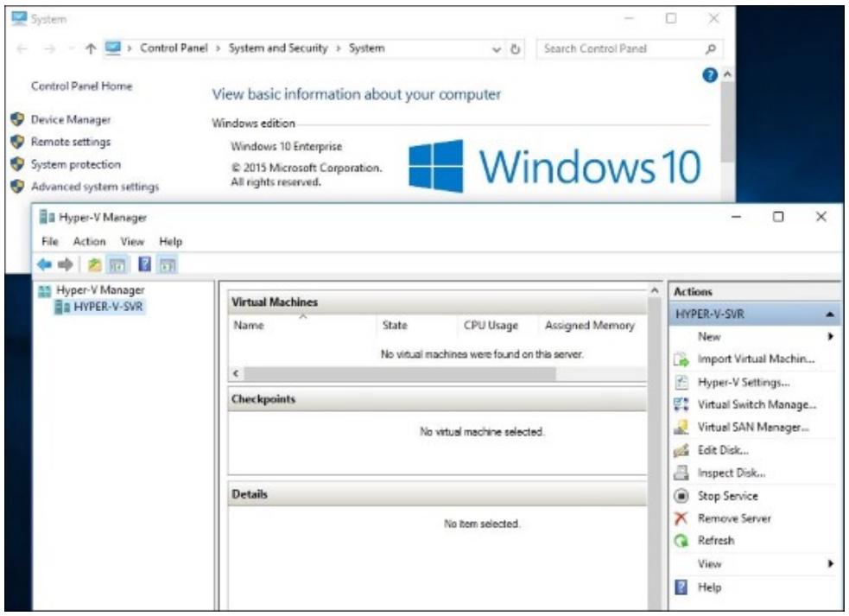The width and height of the screenshot is (849, 616).
Task: Open System window help via blue question icon
Action: [x=710, y=75]
